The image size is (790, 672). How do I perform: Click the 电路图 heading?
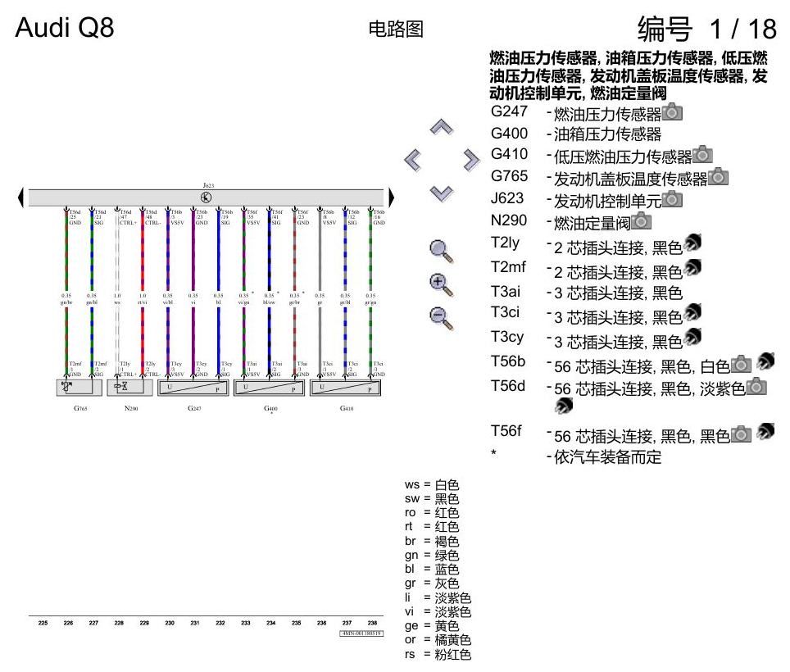[396, 30]
